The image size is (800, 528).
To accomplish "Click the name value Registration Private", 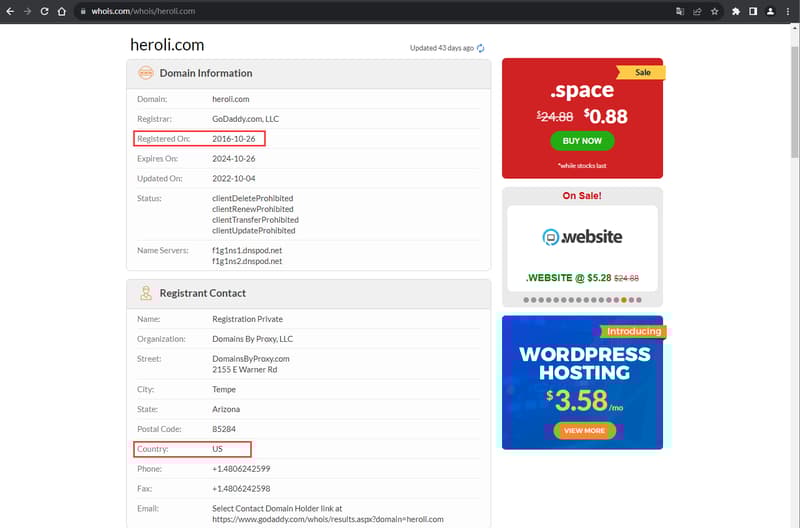I will (247, 319).
